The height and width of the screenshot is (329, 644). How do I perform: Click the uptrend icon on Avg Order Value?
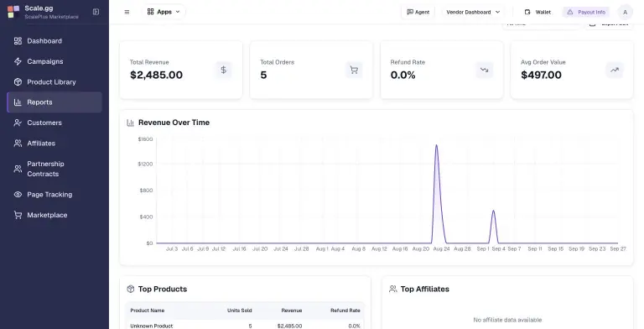point(615,70)
